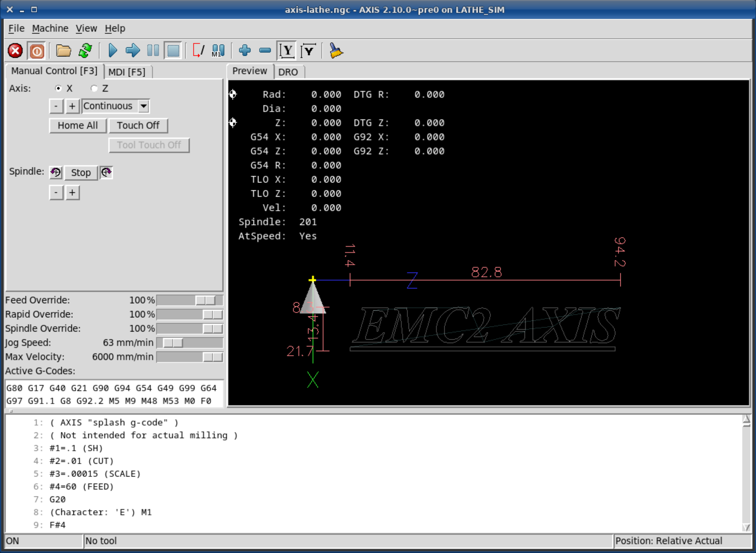Increase spindle speed with plus button
This screenshot has width=756, height=553.
pos(72,193)
